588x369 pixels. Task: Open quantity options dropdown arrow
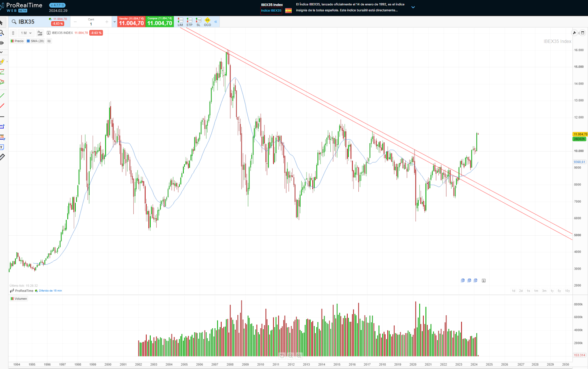pos(114,22)
